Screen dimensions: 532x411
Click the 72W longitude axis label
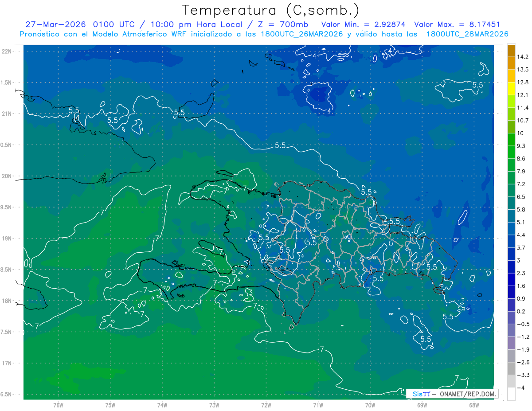pos(266,405)
